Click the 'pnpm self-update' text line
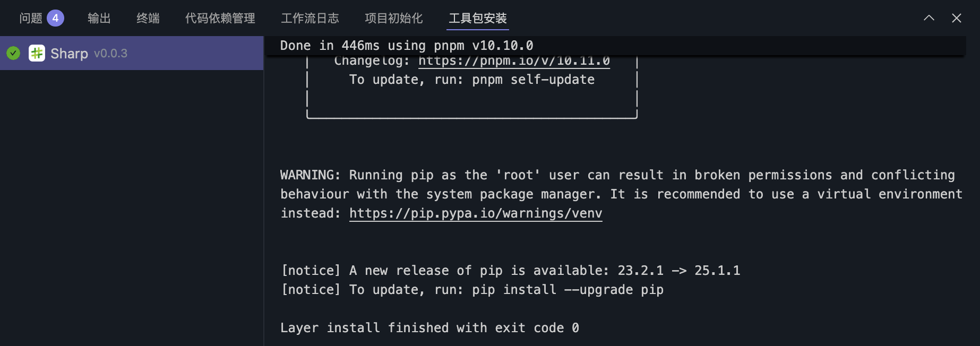The width and height of the screenshot is (980, 346). 471,80
